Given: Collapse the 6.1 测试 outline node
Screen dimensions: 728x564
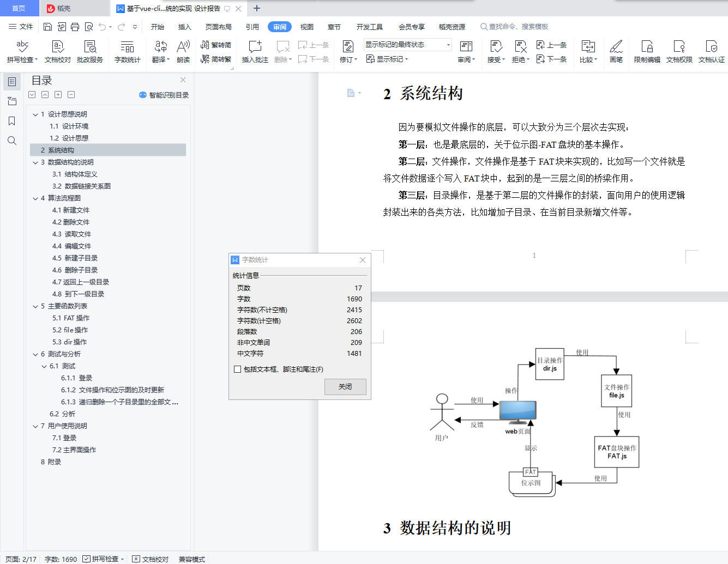Looking at the screenshot, I should pos(44,366).
